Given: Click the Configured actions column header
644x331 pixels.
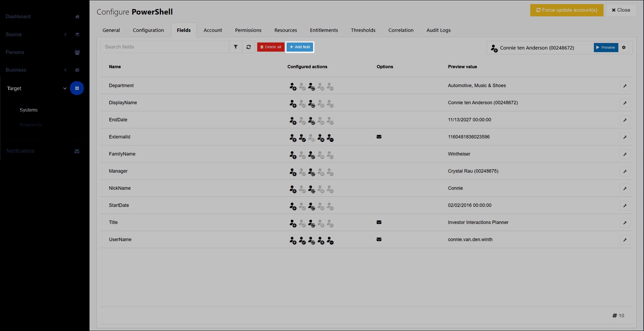Looking at the screenshot, I should pyautogui.click(x=307, y=67).
